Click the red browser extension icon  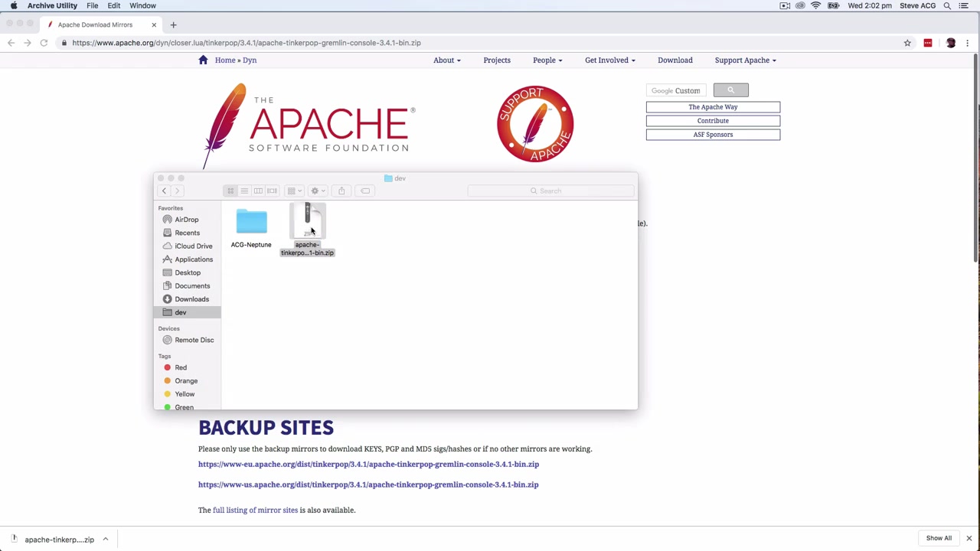pyautogui.click(x=928, y=43)
